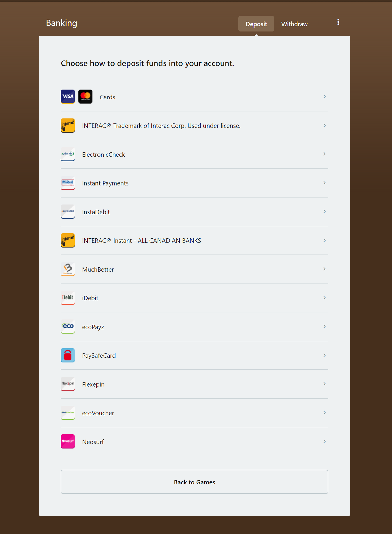Image resolution: width=392 pixels, height=534 pixels.
Task: Click the Visa card icon
Action: [68, 97]
